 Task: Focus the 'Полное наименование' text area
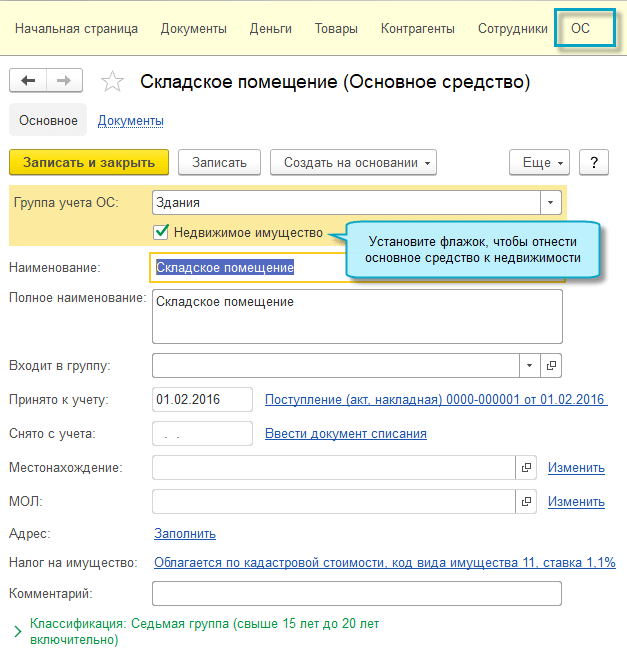pyautogui.click(x=357, y=317)
